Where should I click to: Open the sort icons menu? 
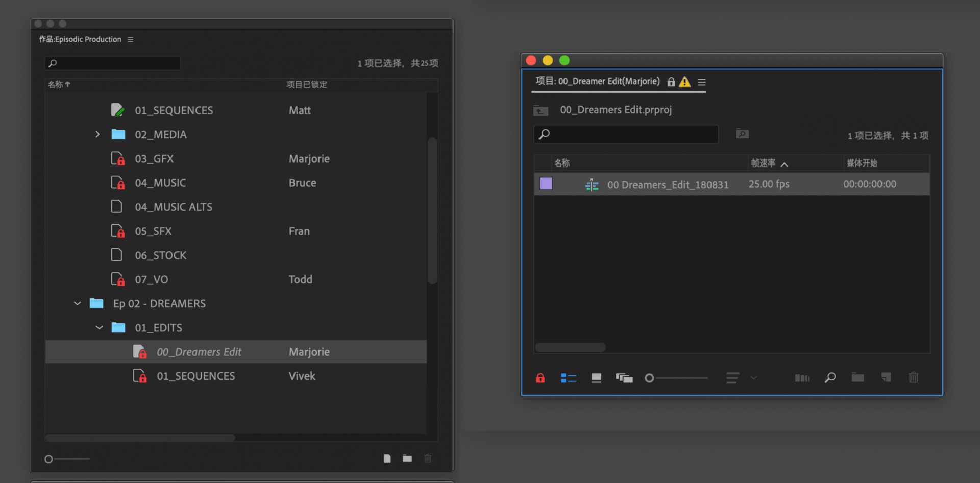click(732, 378)
